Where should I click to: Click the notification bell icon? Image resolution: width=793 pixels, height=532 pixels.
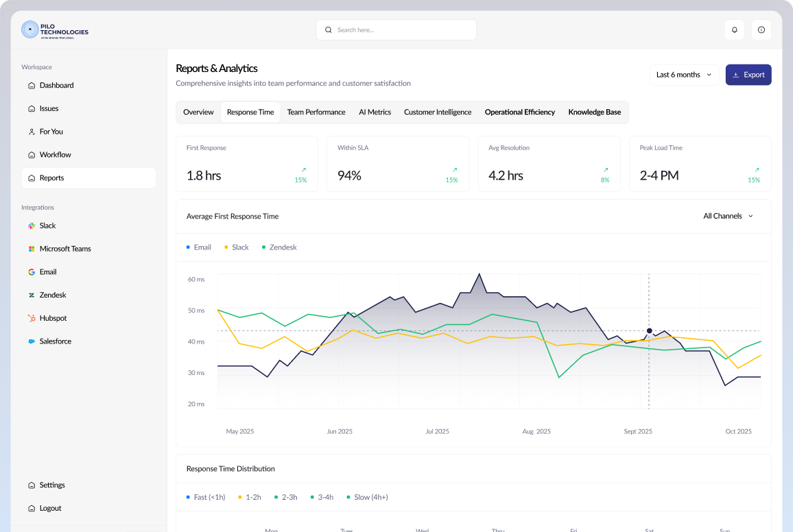click(x=734, y=29)
